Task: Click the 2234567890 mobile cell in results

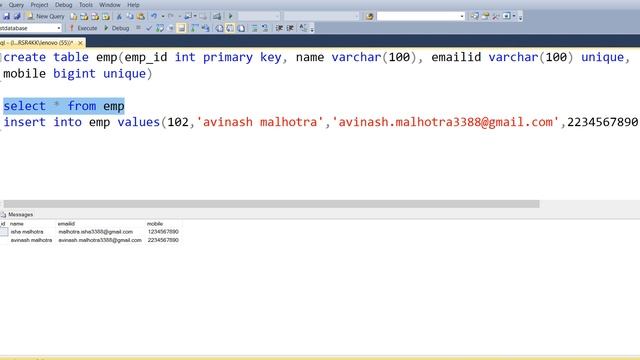Action: point(163,240)
